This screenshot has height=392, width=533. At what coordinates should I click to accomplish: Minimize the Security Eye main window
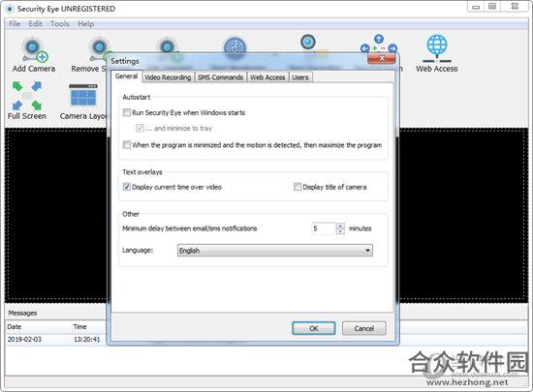(476, 7)
